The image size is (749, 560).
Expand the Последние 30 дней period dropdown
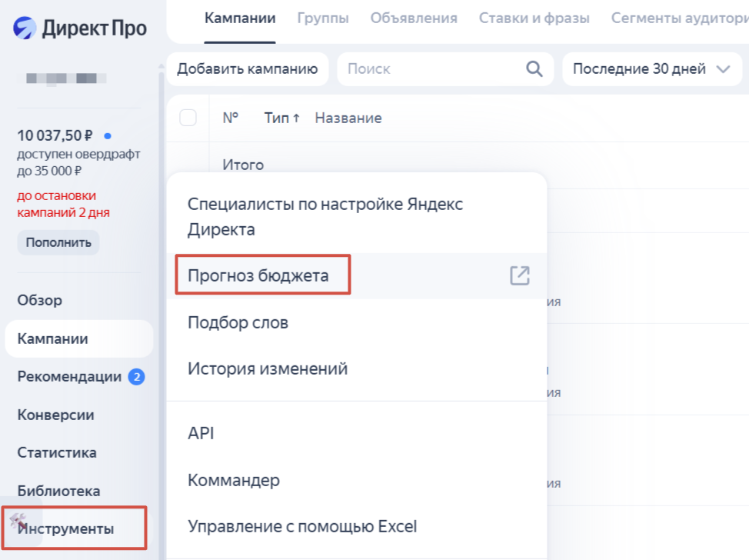pos(651,69)
